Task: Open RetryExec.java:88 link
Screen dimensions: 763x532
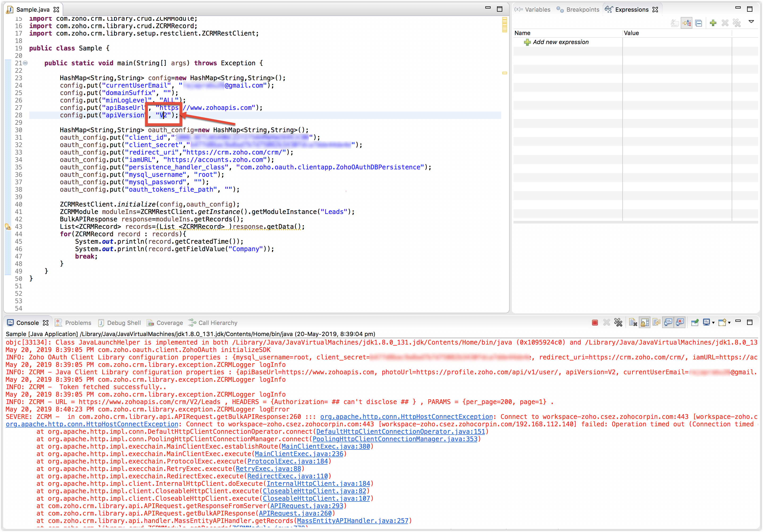Action: (x=268, y=469)
